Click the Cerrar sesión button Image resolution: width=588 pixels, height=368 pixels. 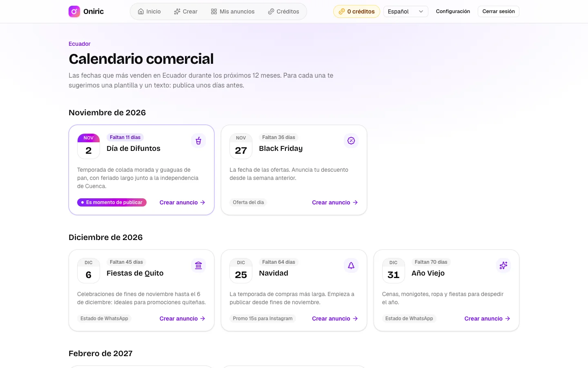tap(499, 11)
